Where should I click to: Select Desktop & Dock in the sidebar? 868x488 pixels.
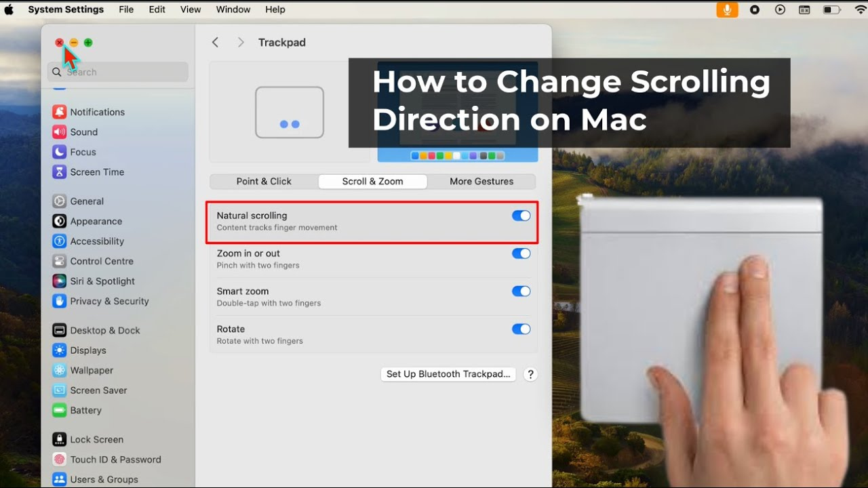[104, 330]
